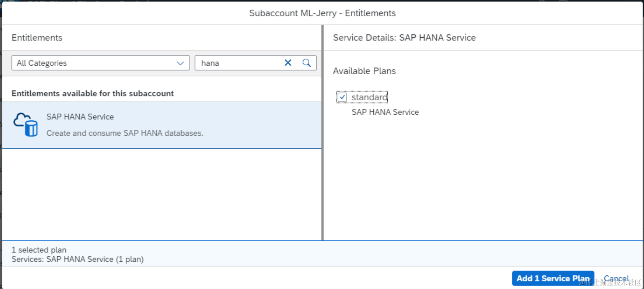
Task: Click '1 selected plan' summary text
Action: click(39, 250)
